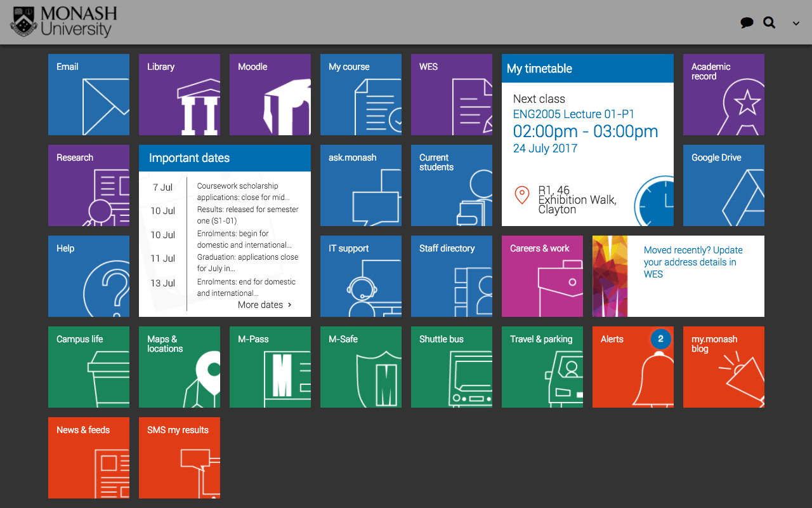
Task: Open the Library tile
Action: tap(180, 95)
